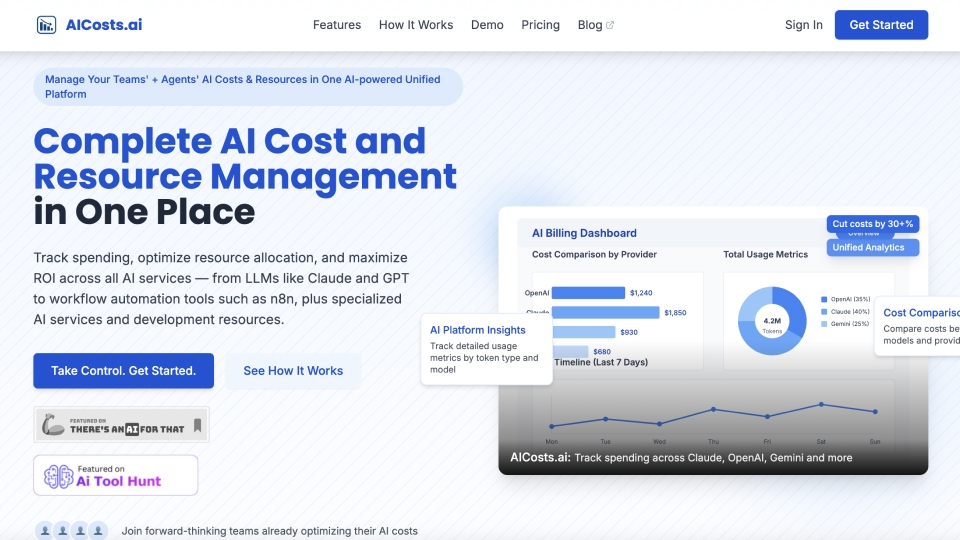Click the Sign In link

[803, 25]
